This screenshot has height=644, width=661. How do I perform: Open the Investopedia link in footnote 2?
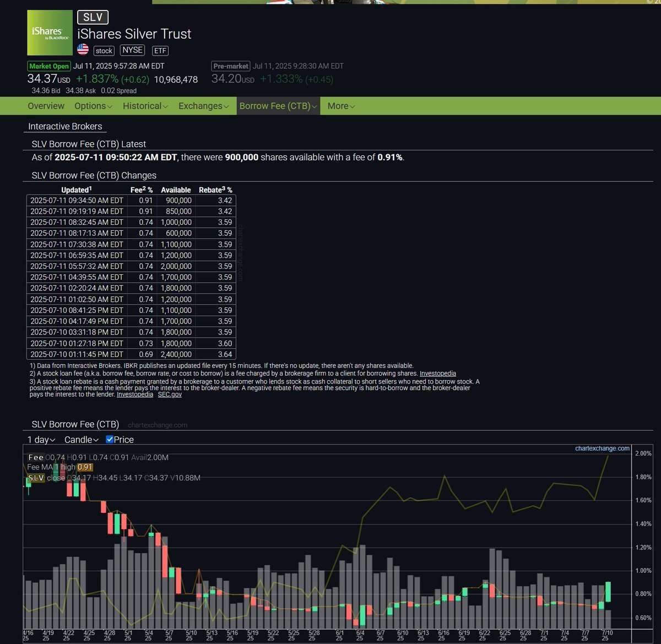pyautogui.click(x=437, y=374)
